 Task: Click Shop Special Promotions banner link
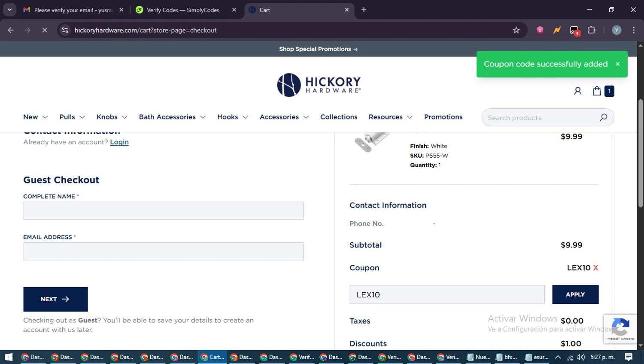pos(319,49)
